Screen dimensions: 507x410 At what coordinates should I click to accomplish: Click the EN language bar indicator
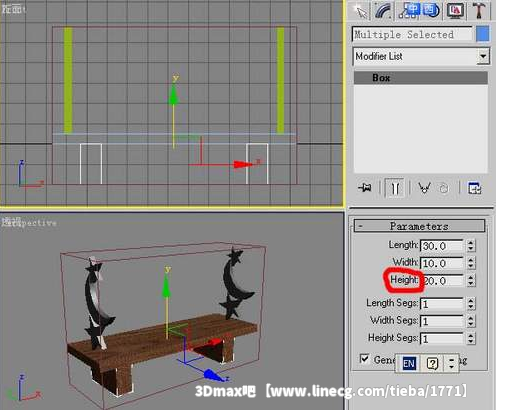coord(409,363)
